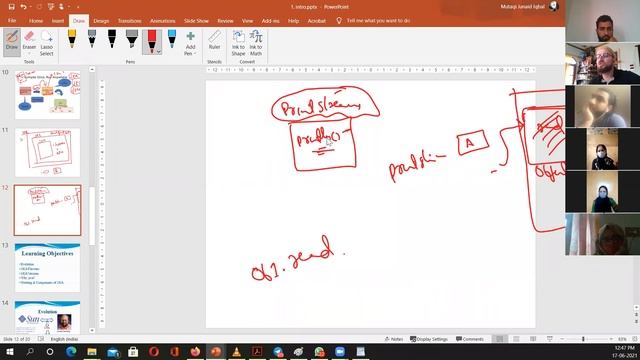Pick the gray highlighter pen
The height and width of the screenshot is (360, 640).
tap(131, 39)
